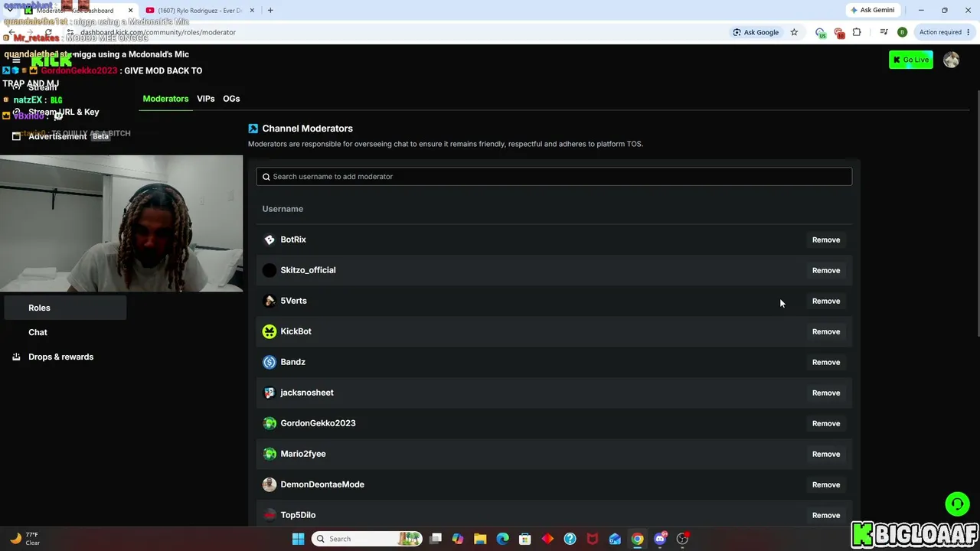980x551 pixels.
Task: Remove Bandz as moderator
Action: point(826,362)
